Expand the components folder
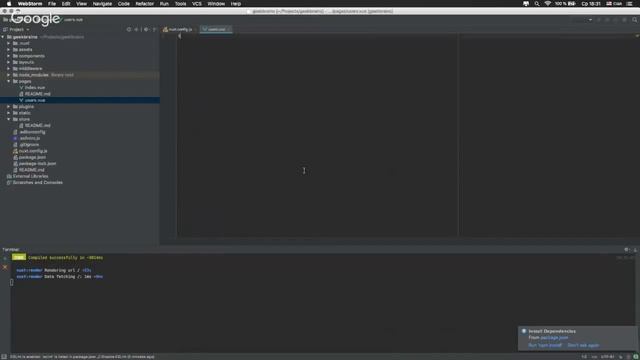Screen dimensions: 640x360 tap(9, 56)
